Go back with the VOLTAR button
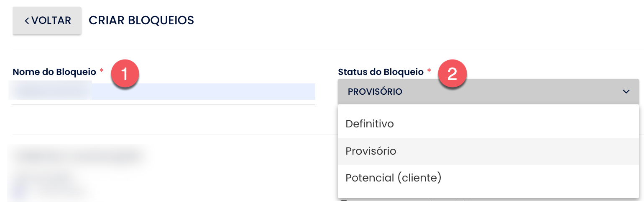Image resolution: width=644 pixels, height=202 pixels. [47, 21]
